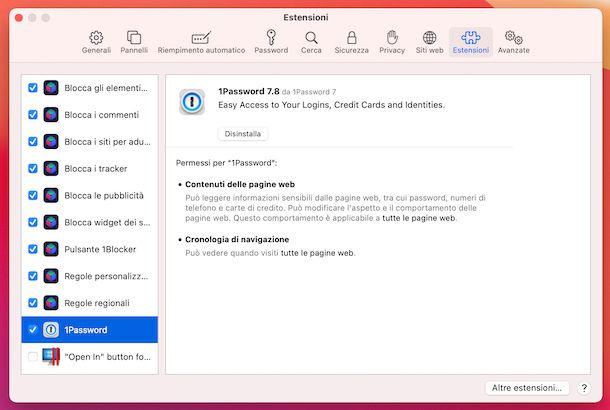Click the Disinstalla button

point(243,134)
